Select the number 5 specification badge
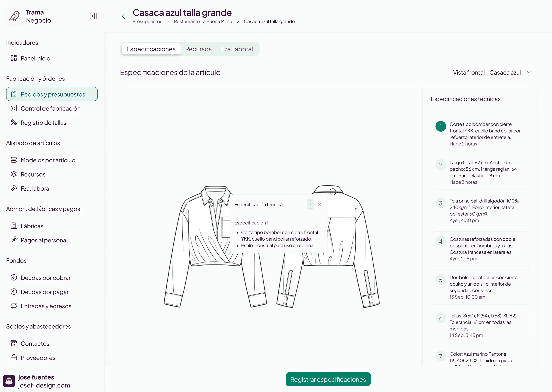The height and width of the screenshot is (392, 552). pos(441,280)
